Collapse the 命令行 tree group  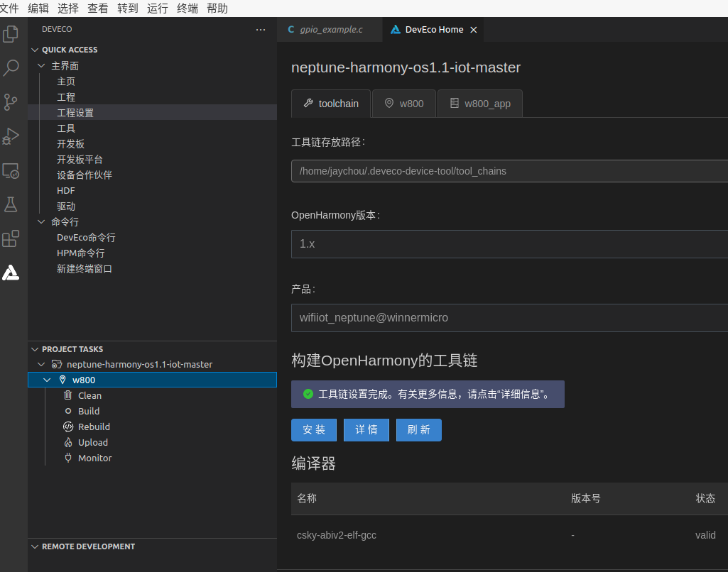pos(41,221)
